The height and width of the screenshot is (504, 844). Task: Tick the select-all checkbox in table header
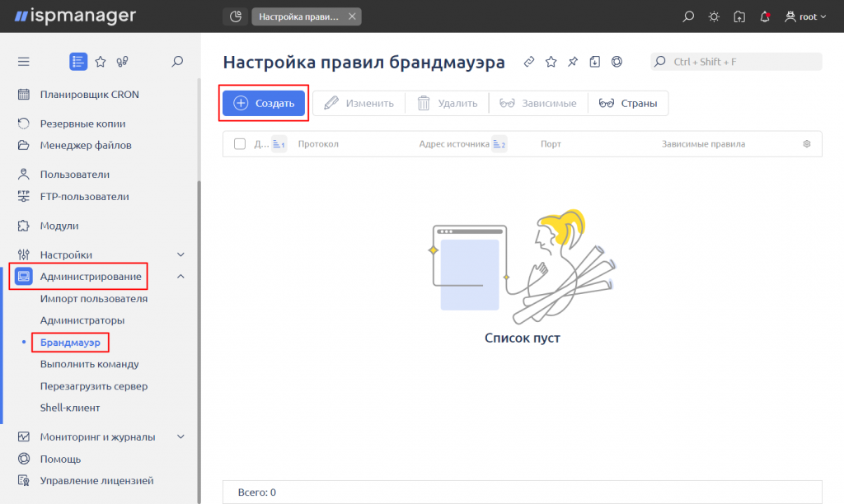coord(240,143)
